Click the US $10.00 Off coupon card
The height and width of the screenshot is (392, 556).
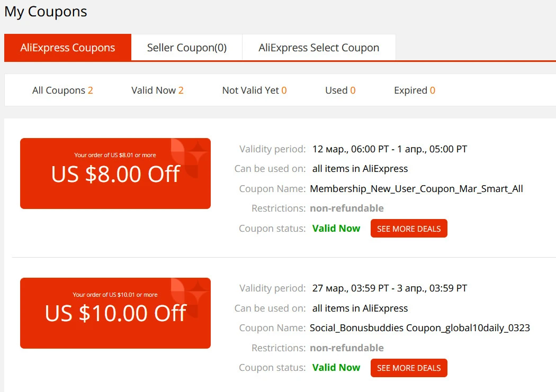coord(115,313)
